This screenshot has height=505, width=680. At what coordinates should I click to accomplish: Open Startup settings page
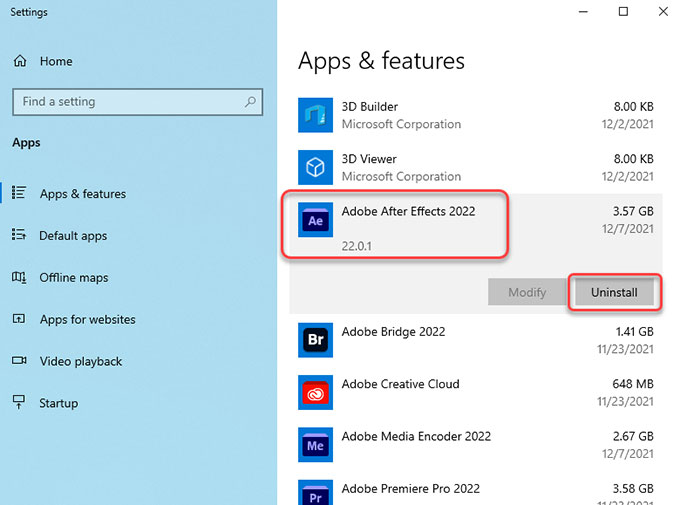point(59,403)
